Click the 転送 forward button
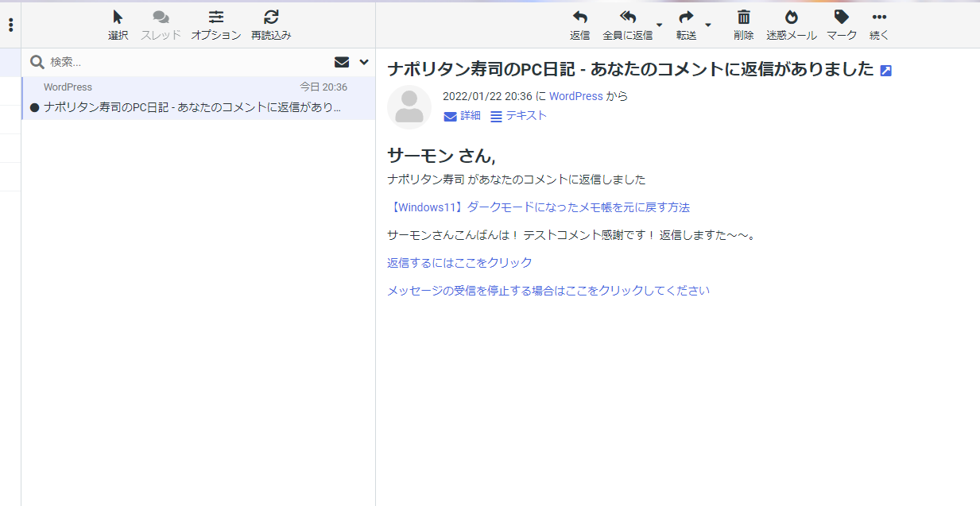Image resolution: width=980 pixels, height=506 pixels. click(687, 25)
